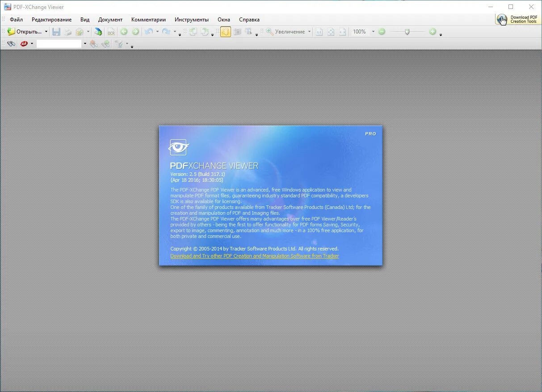
Task: Expand the Redo history dropdown
Action: click(x=175, y=32)
